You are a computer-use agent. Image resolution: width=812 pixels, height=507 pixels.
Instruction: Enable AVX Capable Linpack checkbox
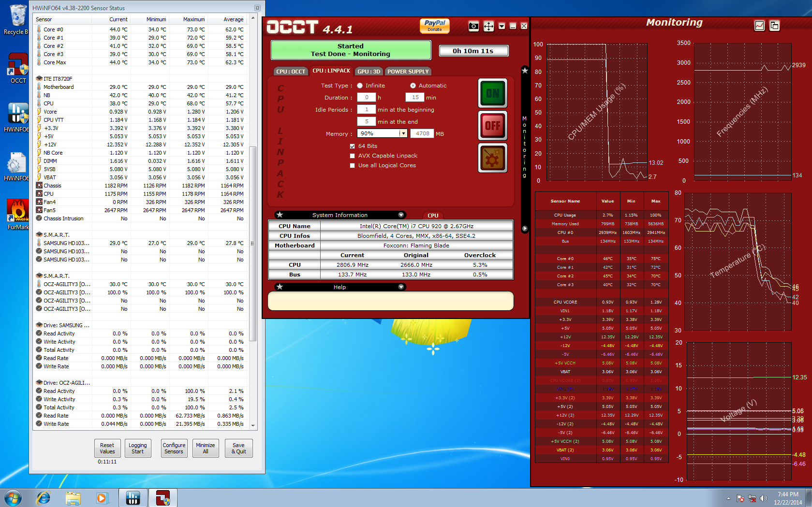click(353, 156)
